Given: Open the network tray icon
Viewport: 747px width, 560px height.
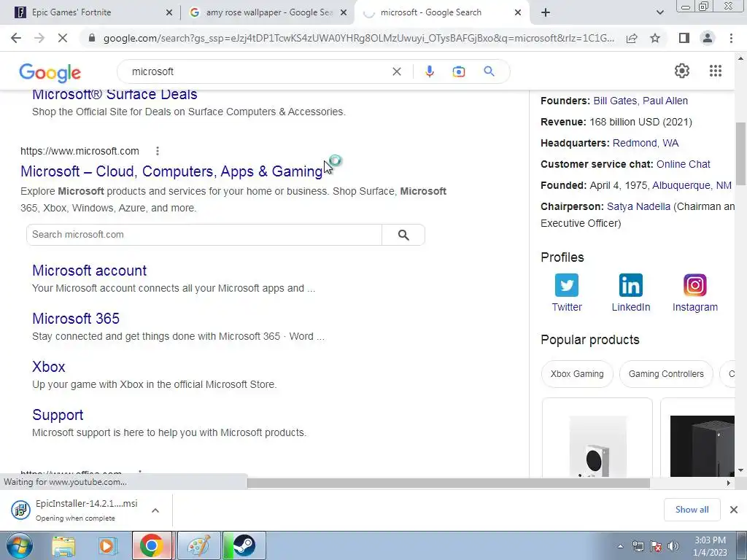Looking at the screenshot, I should coord(638,546).
